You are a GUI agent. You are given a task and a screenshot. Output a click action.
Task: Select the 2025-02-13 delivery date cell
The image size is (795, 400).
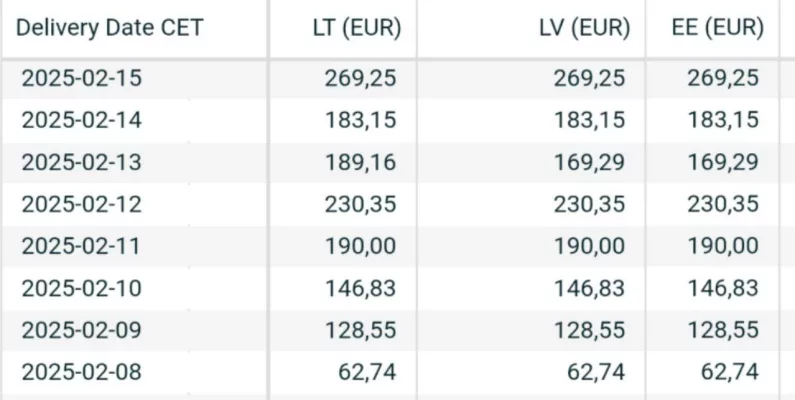tap(81, 163)
